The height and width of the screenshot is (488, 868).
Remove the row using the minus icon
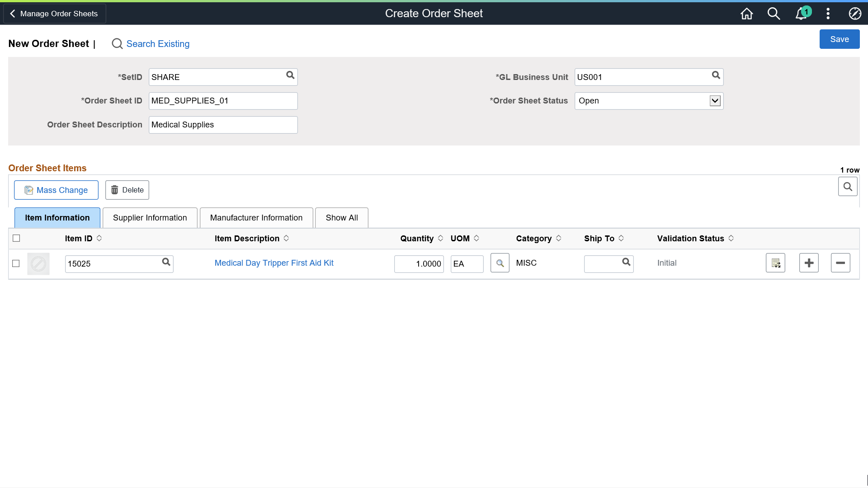coord(841,263)
